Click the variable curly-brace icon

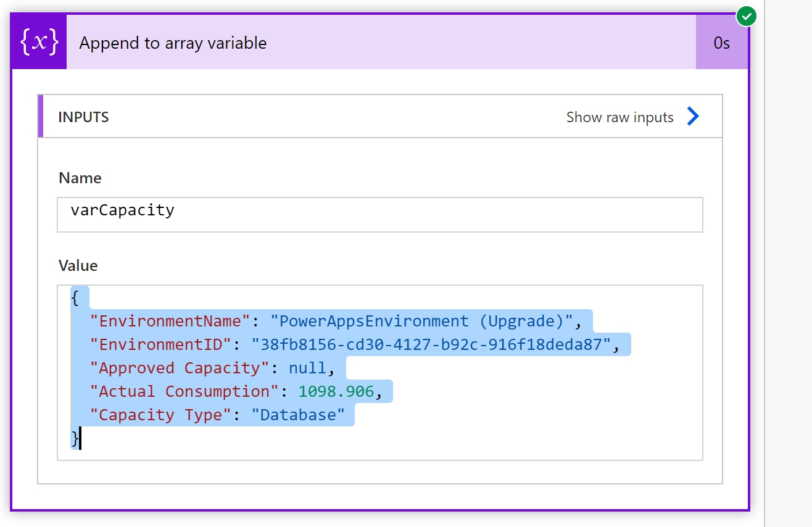(x=39, y=43)
